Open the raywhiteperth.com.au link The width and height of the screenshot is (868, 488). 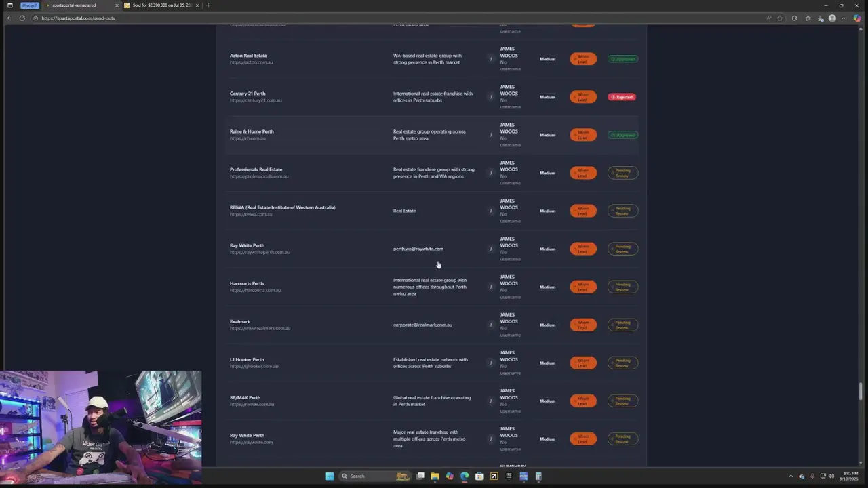[260, 252]
